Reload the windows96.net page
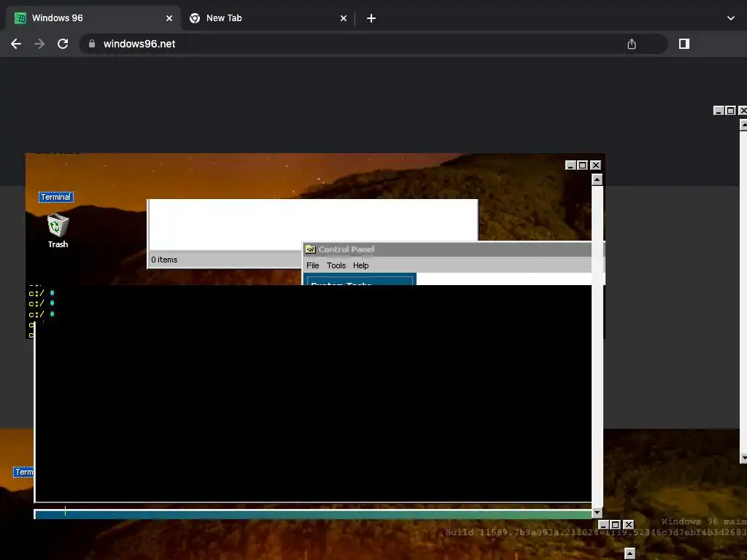747x560 pixels. coord(63,44)
